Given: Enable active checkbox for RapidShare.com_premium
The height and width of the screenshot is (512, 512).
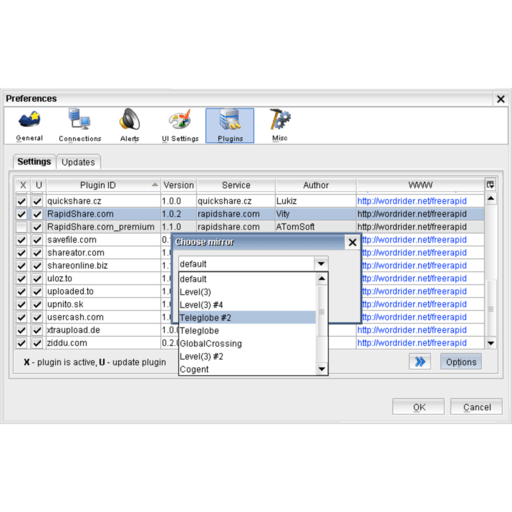Looking at the screenshot, I should pos(22,227).
